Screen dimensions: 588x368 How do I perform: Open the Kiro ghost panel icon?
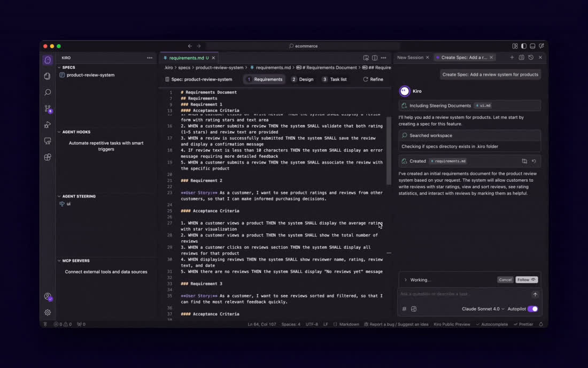tap(48, 60)
